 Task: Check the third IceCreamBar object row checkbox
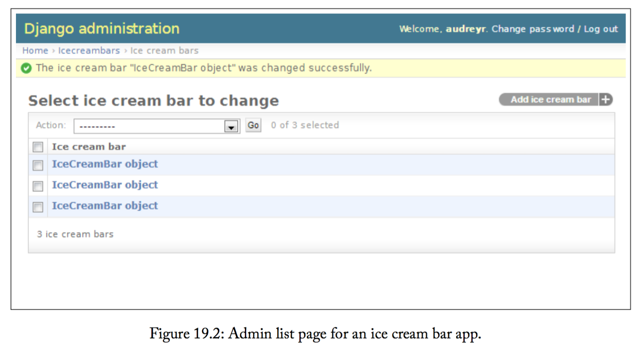tap(38, 207)
